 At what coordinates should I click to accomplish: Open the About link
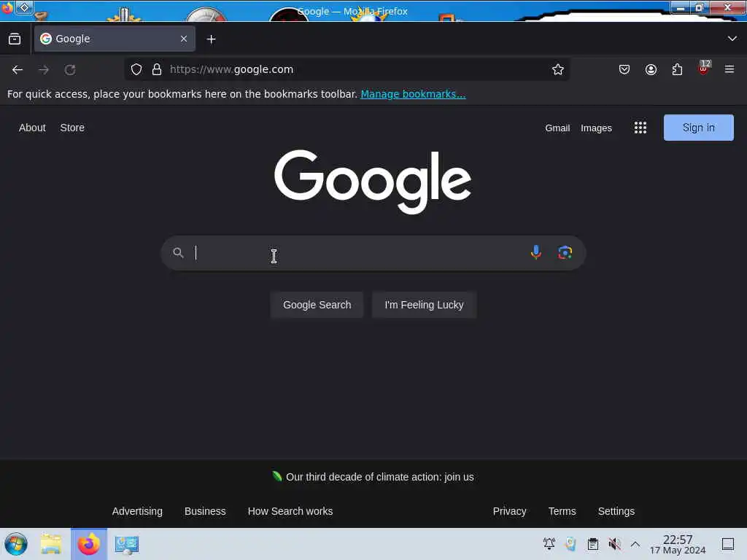pyautogui.click(x=32, y=128)
